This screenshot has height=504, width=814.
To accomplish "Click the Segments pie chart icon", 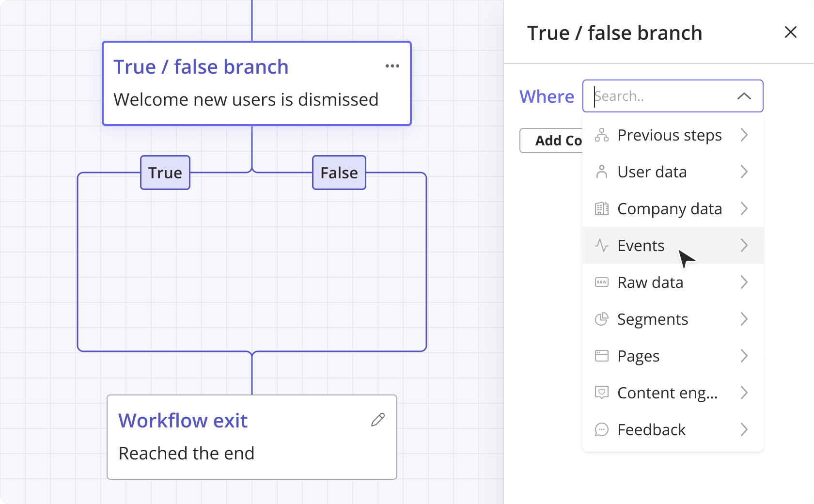I will point(601,319).
